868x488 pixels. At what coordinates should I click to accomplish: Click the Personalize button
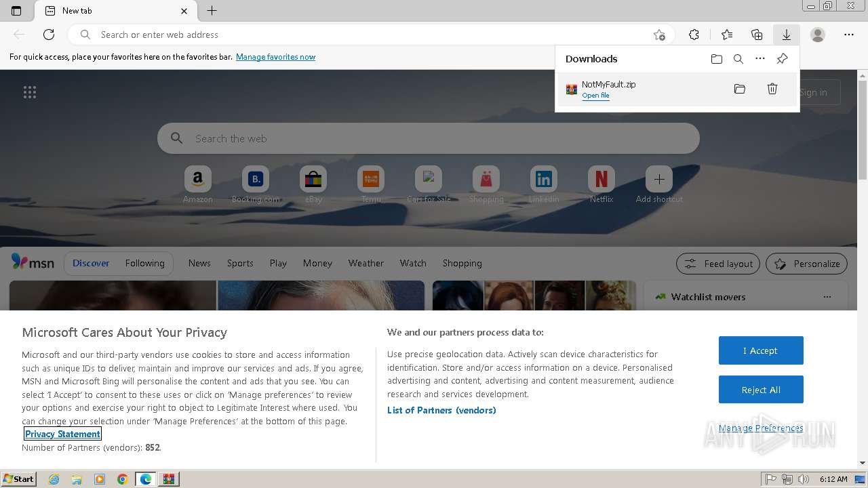click(x=807, y=264)
